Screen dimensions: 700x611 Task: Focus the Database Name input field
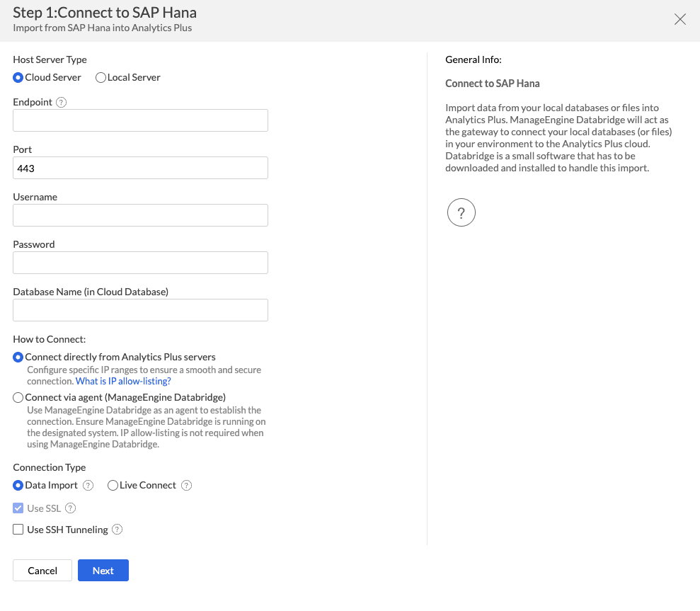point(140,310)
